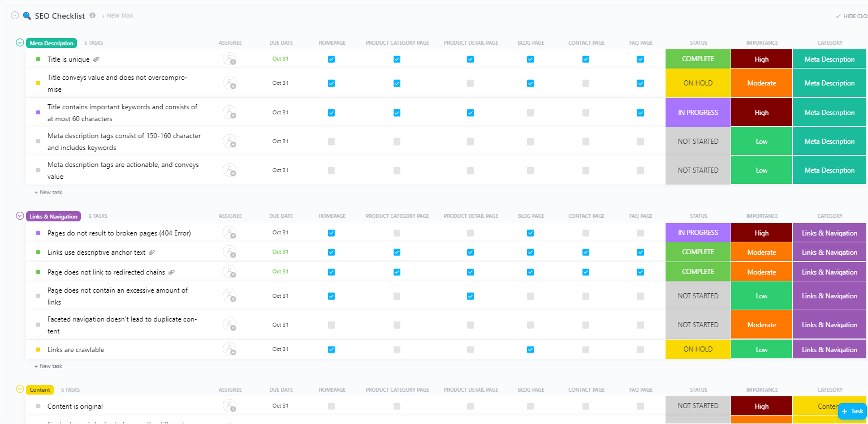Click assignee icon for Content is original
This screenshot has height=424, width=868.
(x=229, y=406)
